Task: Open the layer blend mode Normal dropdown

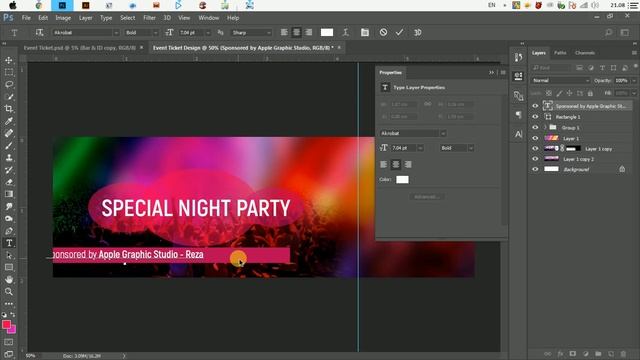Action: click(560, 81)
